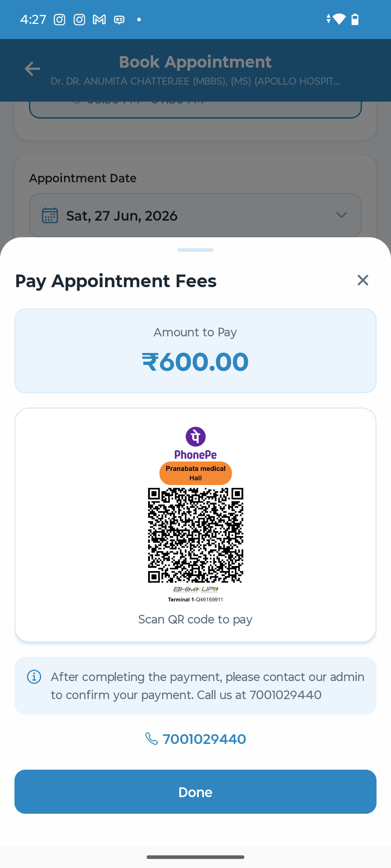
Task: Tap the calendar icon in date field
Action: pos(50,215)
